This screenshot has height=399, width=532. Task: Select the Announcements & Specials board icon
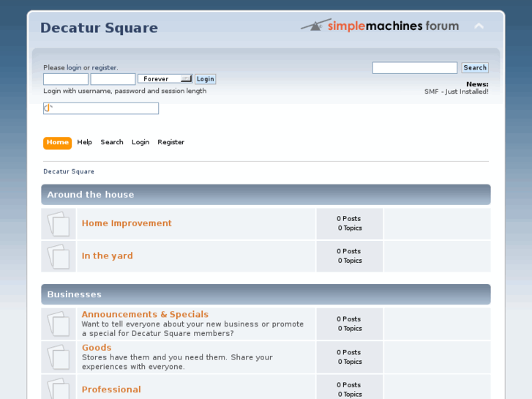coord(59,324)
